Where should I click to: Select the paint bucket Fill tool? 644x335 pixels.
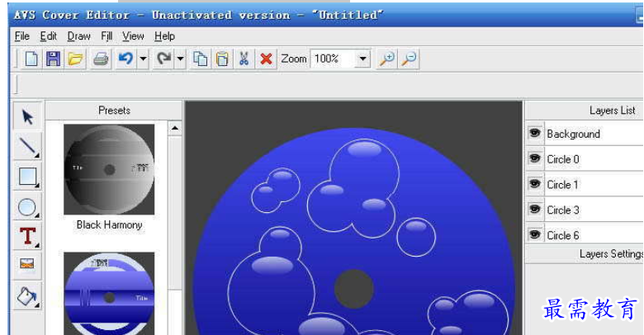pos(27,295)
